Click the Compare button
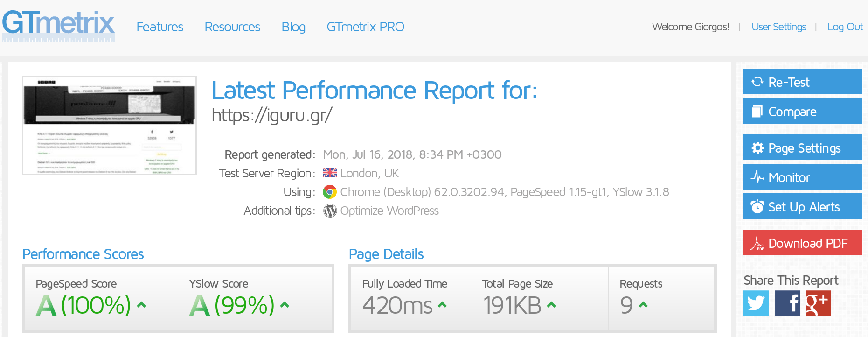868x337 pixels. click(x=803, y=111)
